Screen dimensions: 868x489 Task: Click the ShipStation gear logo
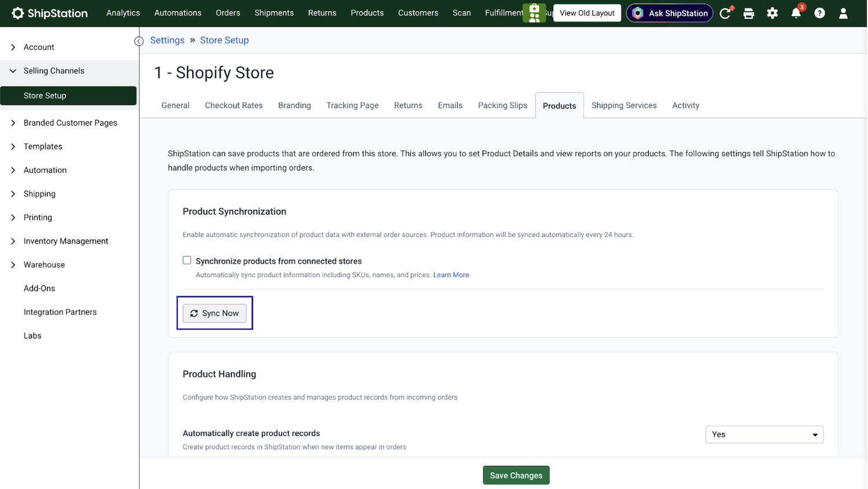click(18, 13)
